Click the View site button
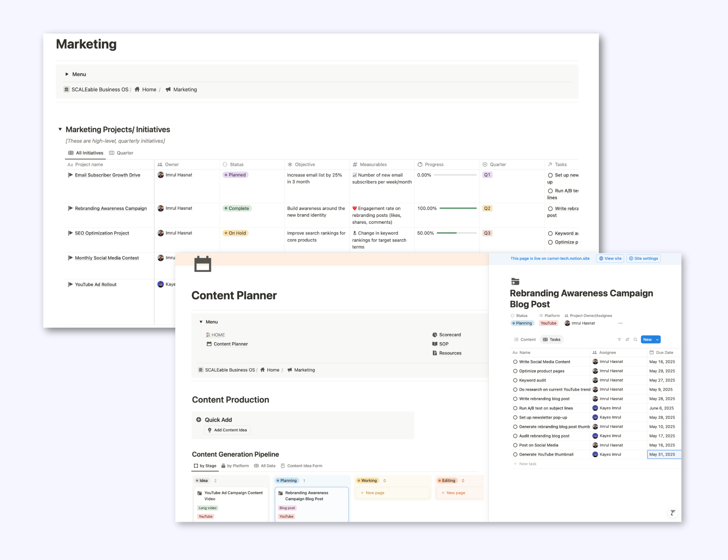The height and width of the screenshot is (560, 728). click(610, 258)
